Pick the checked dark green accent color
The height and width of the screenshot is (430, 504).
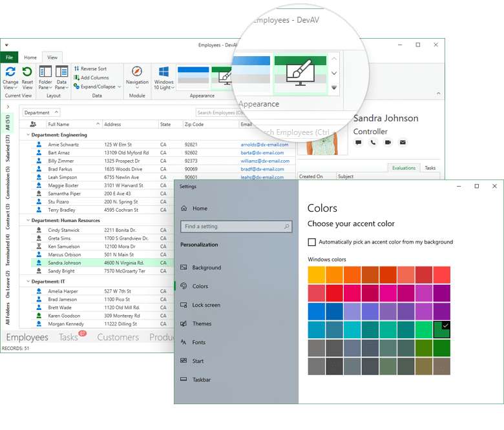[x=441, y=330]
